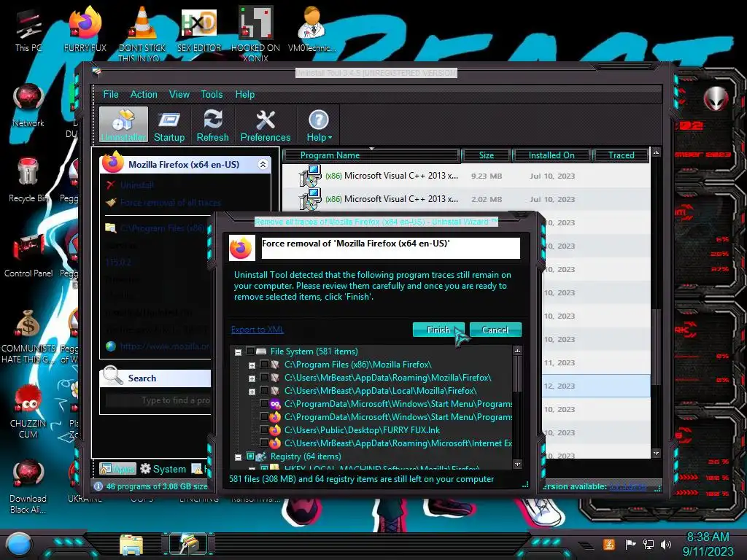This screenshot has width=747, height=560.
Task: Collapse the Mozilla Firefox details panel chevron
Action: click(263, 164)
